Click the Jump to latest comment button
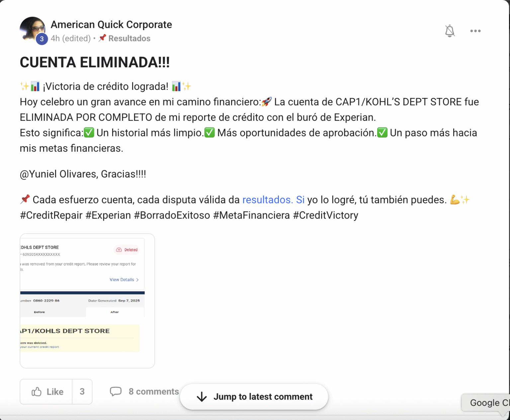Screen dimensions: 510x420 [254, 397]
